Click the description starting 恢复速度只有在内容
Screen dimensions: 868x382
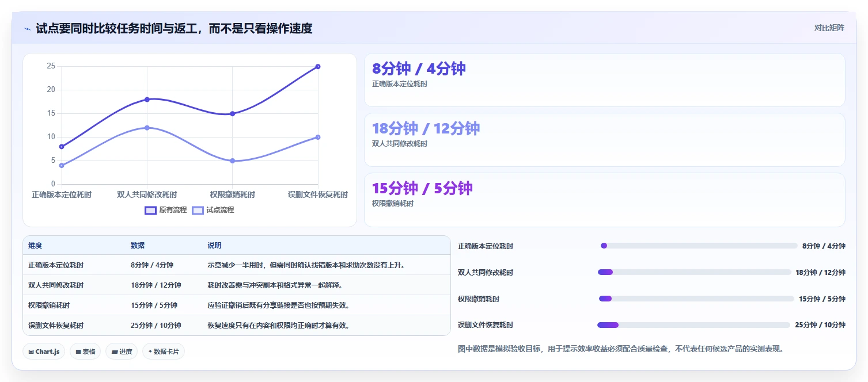[x=279, y=326]
